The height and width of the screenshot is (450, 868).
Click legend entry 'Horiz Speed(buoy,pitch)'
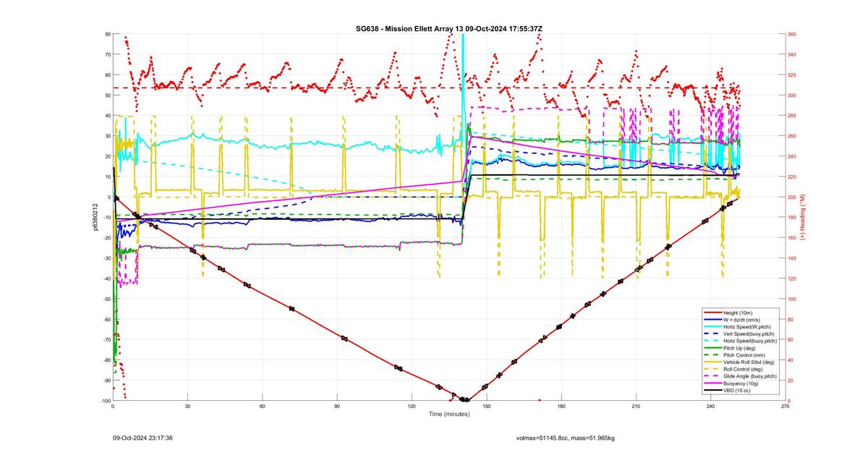click(x=750, y=341)
